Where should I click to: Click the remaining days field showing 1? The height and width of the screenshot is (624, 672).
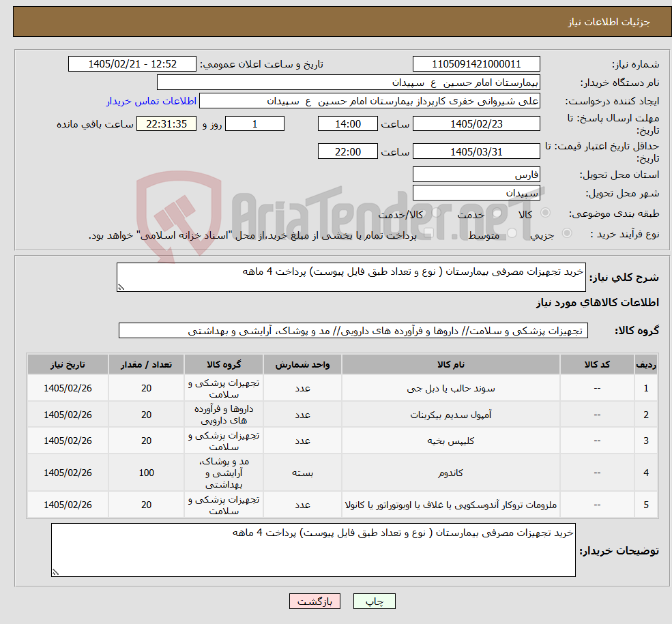[x=254, y=124]
